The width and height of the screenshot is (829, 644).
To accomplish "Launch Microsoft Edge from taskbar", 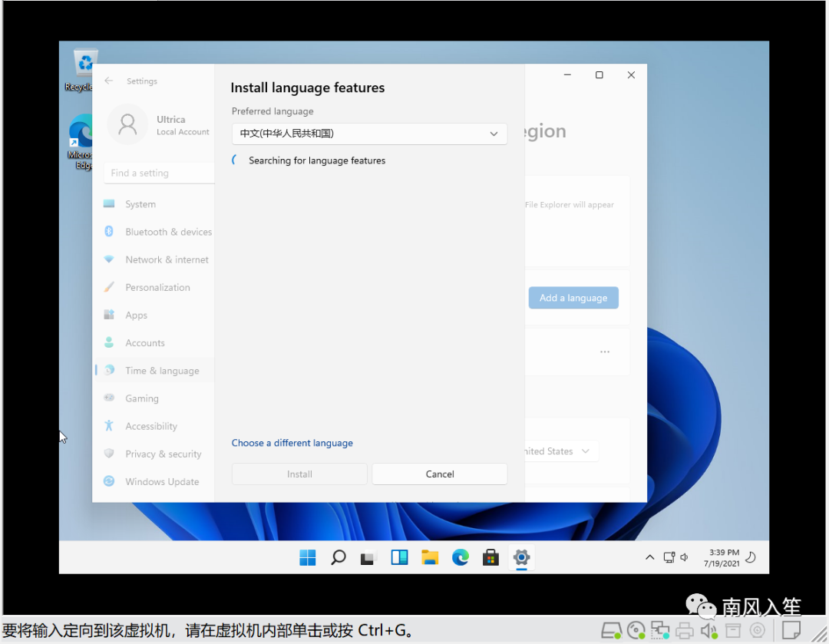I will click(460, 557).
